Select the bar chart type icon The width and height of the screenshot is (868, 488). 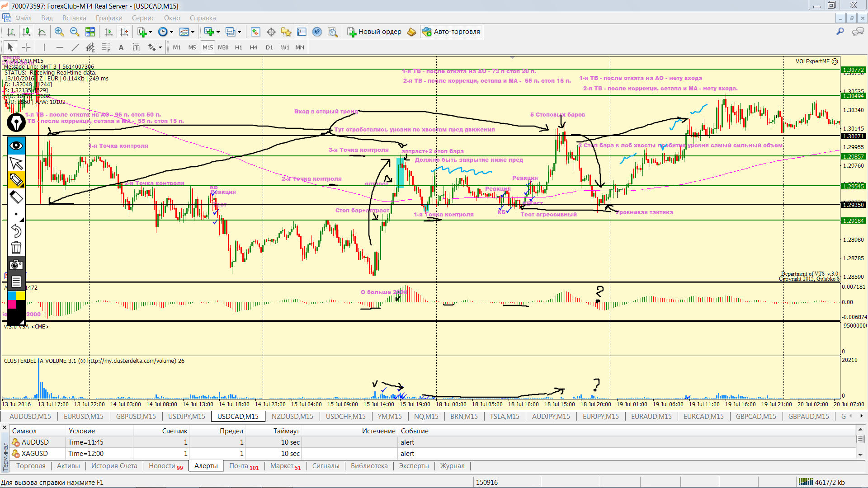click(11, 32)
